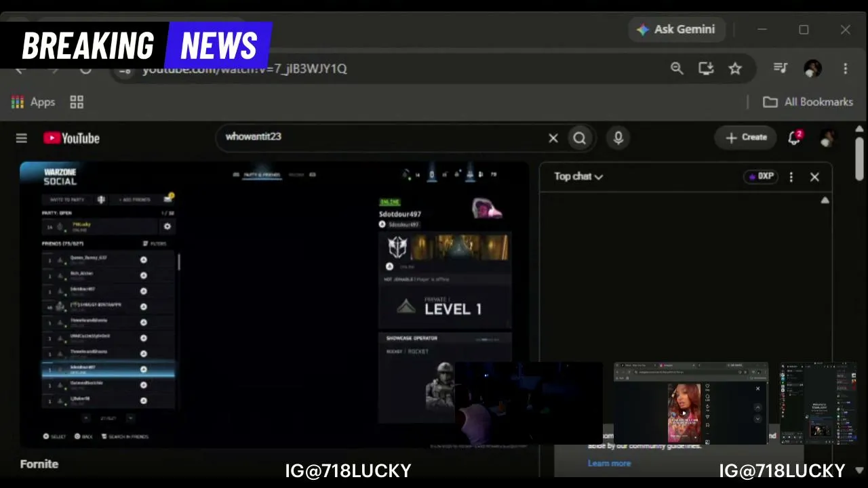Open the Chrome three-dot menu
This screenshot has width=868, height=488.
click(845, 68)
